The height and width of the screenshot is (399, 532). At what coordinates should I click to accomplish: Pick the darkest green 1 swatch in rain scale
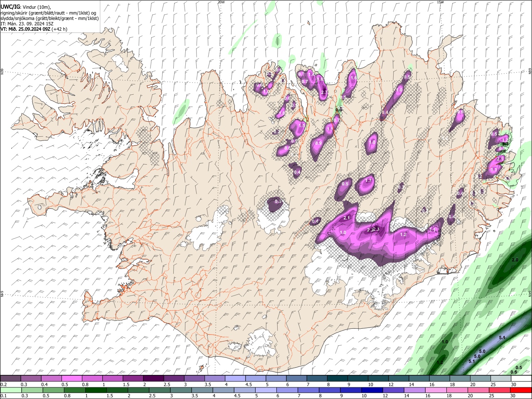pyautogui.click(x=96, y=390)
